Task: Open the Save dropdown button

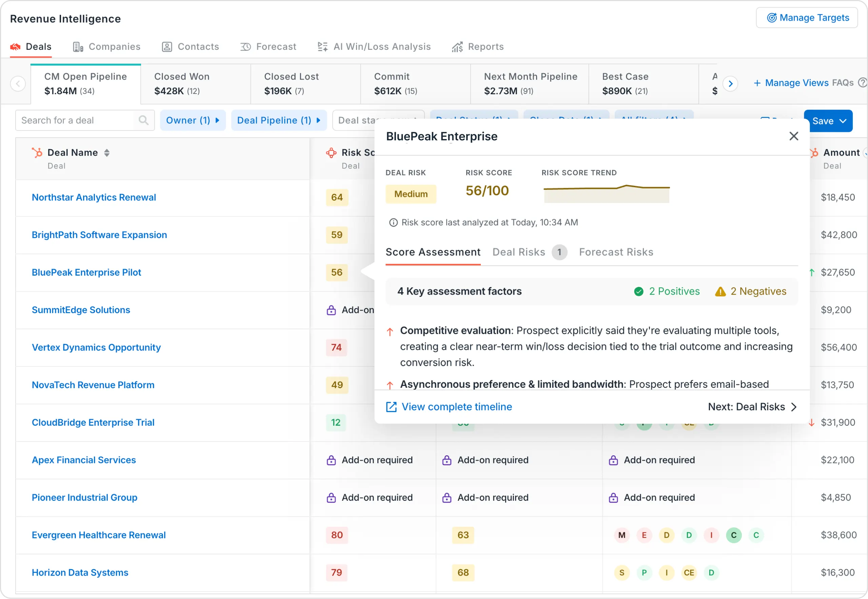Action: point(828,121)
